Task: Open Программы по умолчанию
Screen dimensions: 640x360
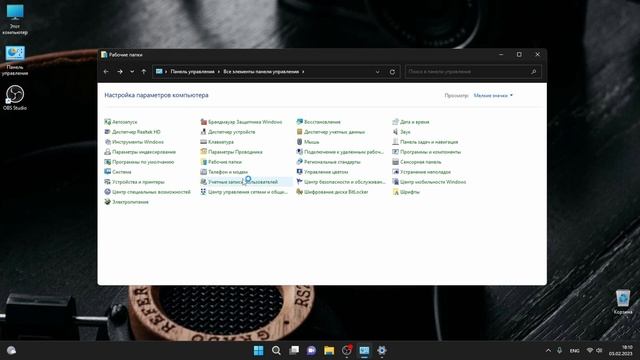Action: pyautogui.click(x=139, y=162)
